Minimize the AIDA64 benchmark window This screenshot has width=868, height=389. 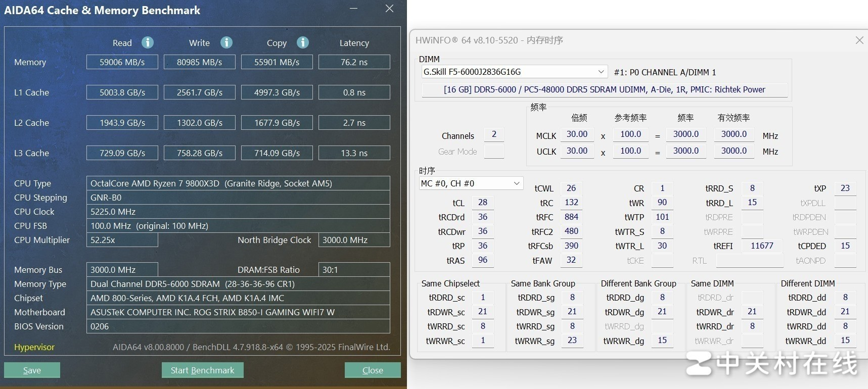click(354, 9)
